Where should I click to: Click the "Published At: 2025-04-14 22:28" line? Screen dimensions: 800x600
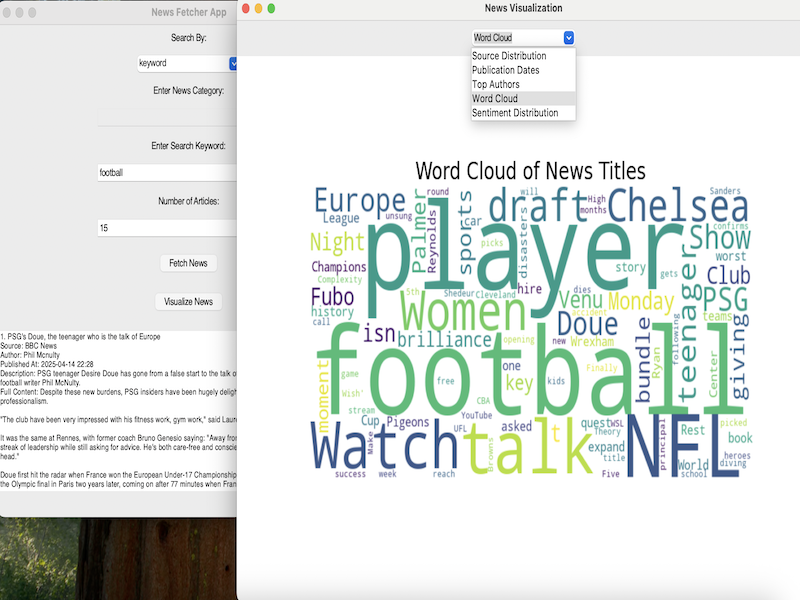tap(47, 364)
